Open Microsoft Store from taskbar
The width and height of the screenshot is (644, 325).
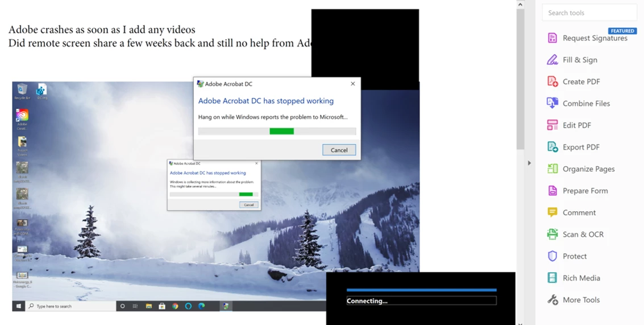point(162,306)
